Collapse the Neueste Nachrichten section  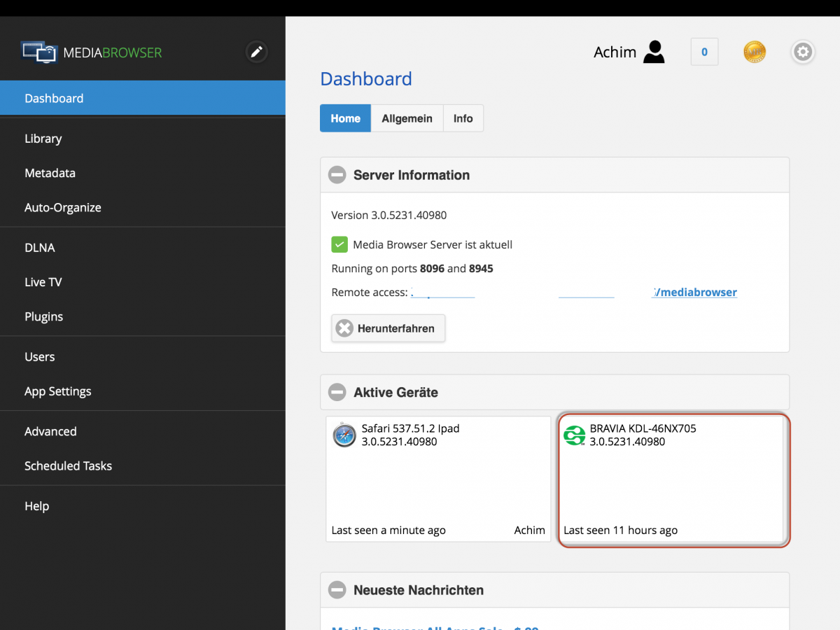click(337, 590)
